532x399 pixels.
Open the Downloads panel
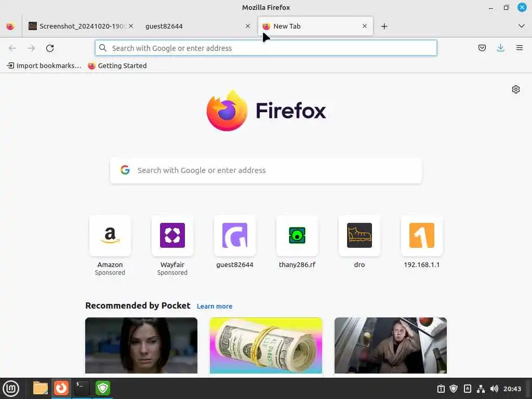[500, 48]
